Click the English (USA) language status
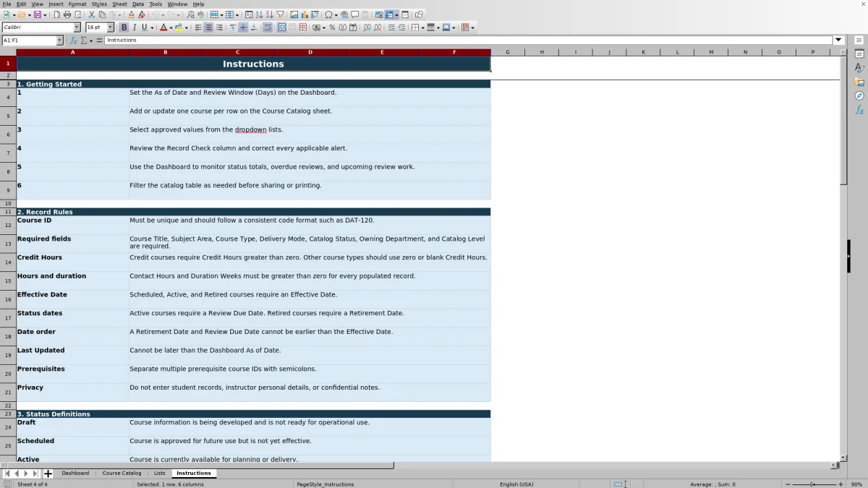Screen dimensions: 868x488 (x=516, y=484)
